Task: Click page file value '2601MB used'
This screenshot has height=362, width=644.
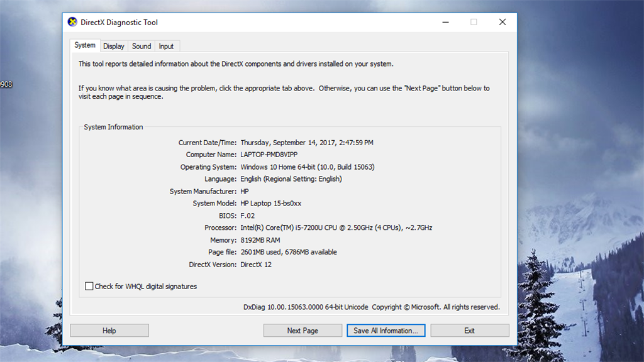Action: [261, 252]
